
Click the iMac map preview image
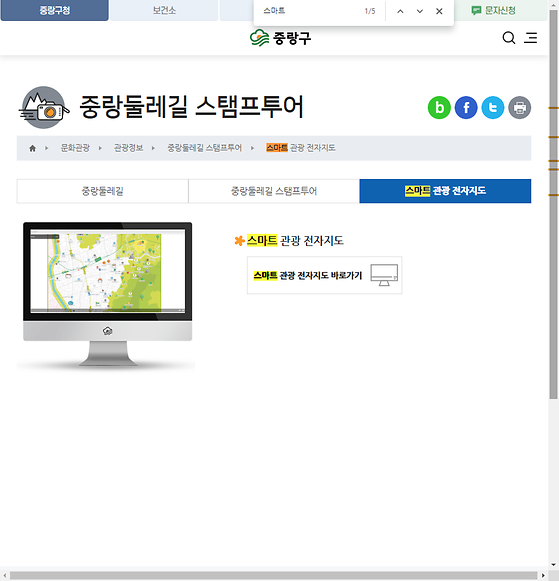tap(107, 295)
